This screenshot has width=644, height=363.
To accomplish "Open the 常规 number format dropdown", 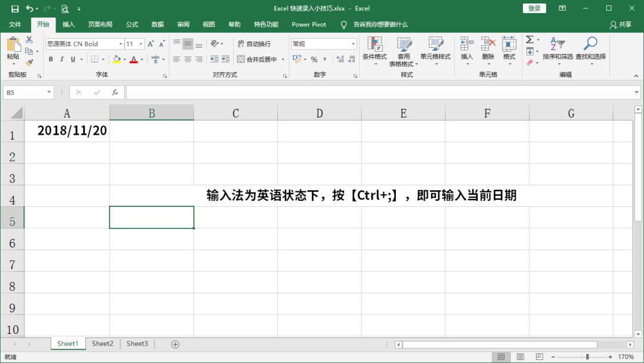I will tap(324, 44).
